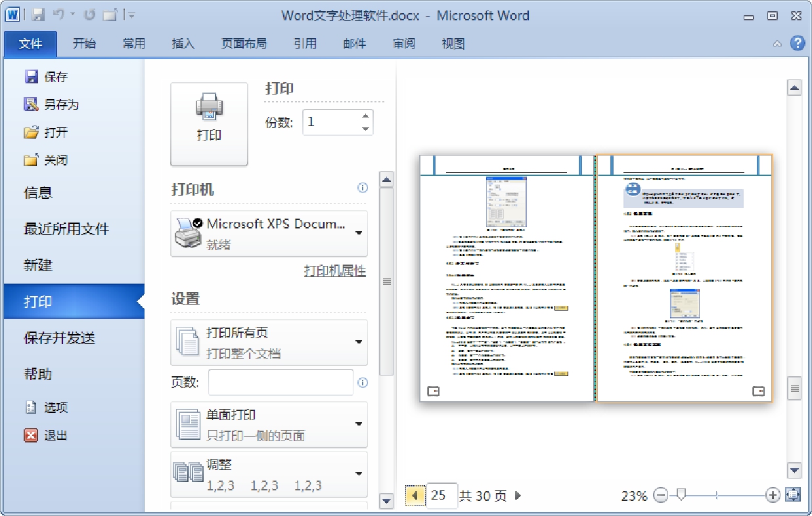Click the open-folder icon in the quick access toolbar
The image size is (812, 516).
(x=110, y=14)
